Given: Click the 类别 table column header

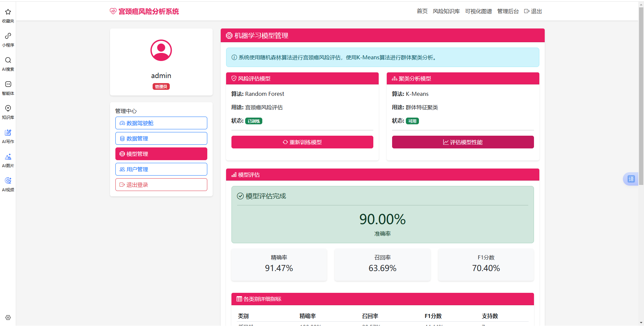Looking at the screenshot, I should 243,316.
